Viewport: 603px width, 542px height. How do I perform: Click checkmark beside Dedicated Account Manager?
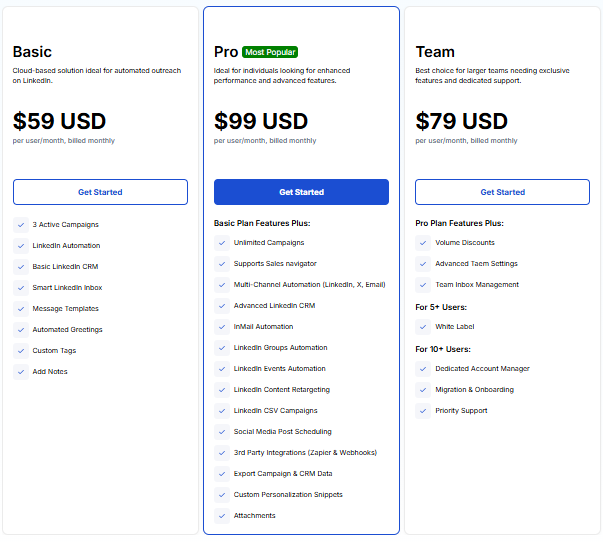[x=423, y=369]
